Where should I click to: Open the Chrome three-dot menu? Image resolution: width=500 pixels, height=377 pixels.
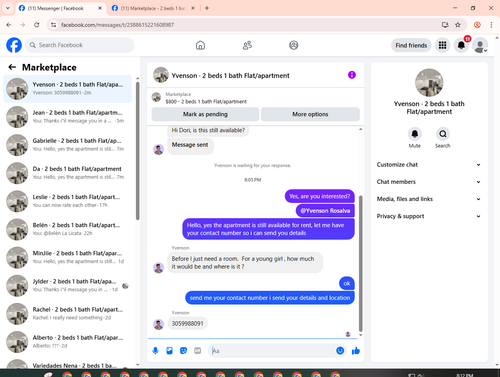click(491, 25)
